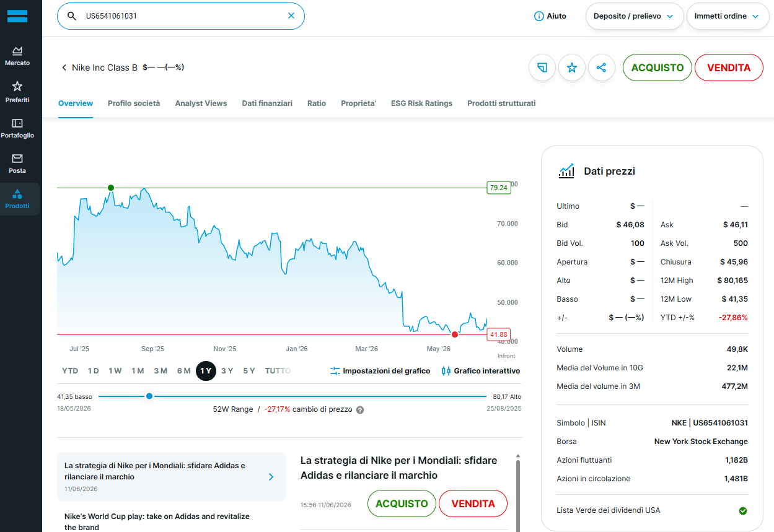Viewport: 774px width, 532px height.
Task: Go back using the arrow beside Nike
Action: 64,68
